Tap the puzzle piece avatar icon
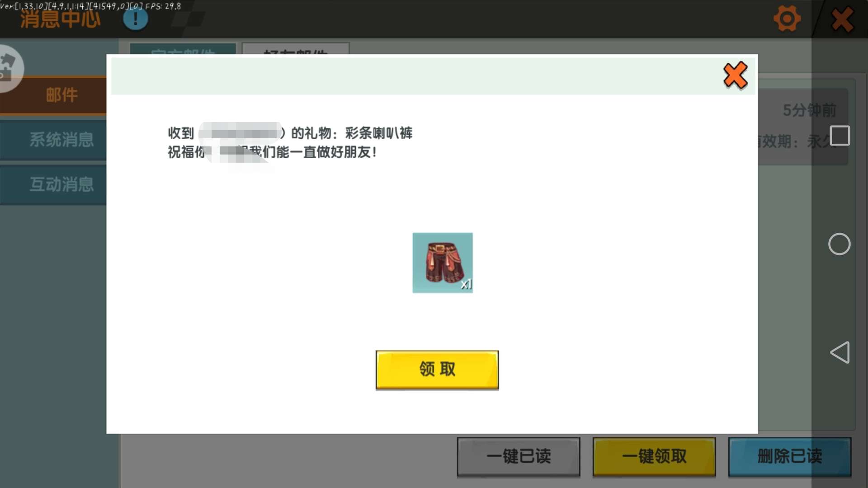Screen dimensions: 868x488 click(9, 68)
